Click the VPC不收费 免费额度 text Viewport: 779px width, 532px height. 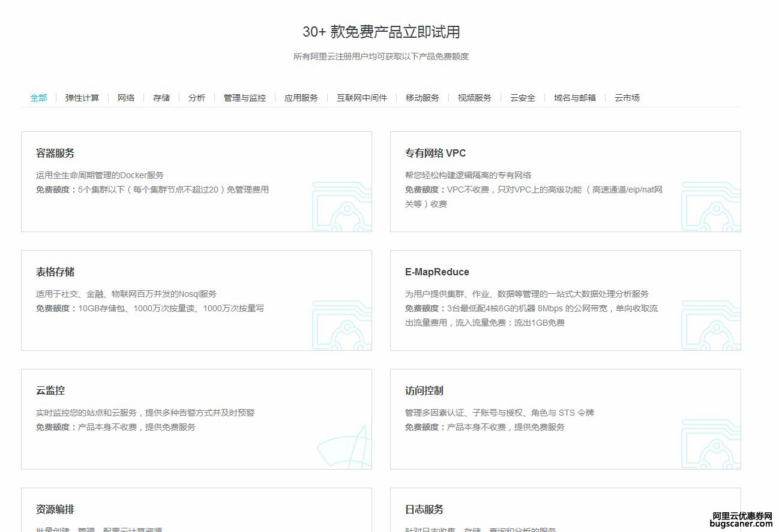(x=534, y=197)
